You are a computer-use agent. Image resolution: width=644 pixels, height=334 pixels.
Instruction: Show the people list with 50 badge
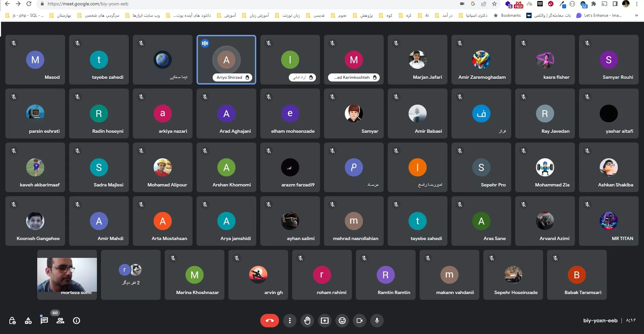tap(60, 321)
